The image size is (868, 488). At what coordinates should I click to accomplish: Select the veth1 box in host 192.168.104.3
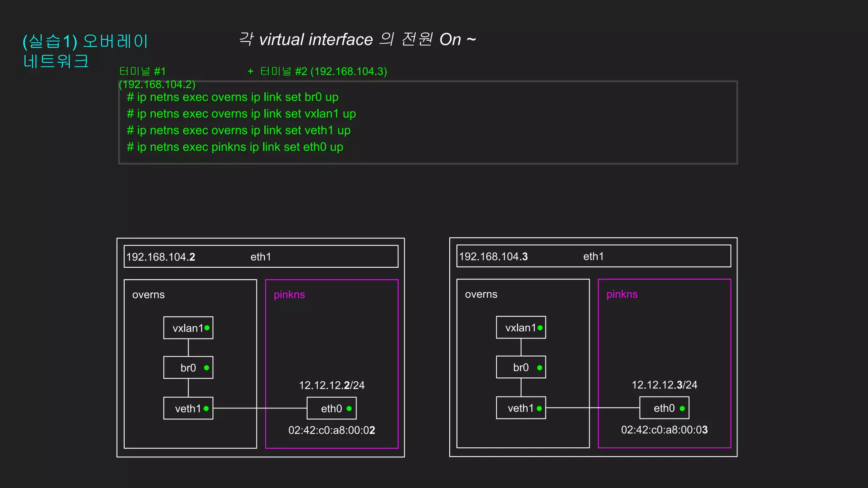click(x=521, y=408)
